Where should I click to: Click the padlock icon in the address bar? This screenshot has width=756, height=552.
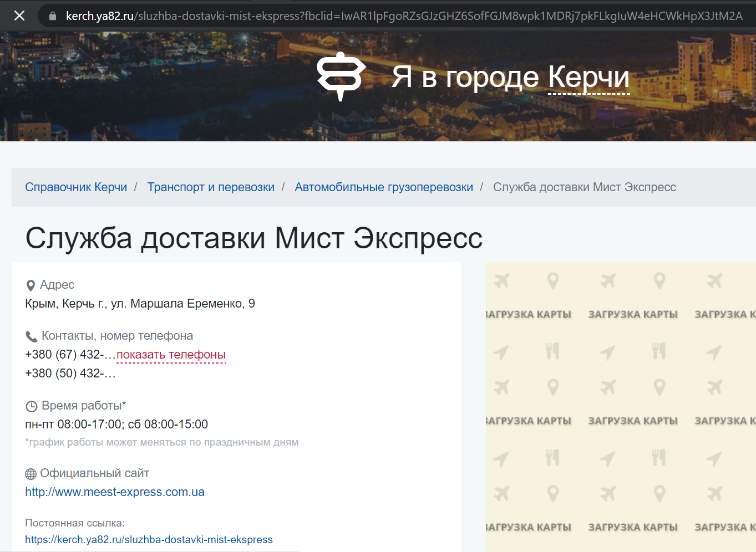coord(53,16)
